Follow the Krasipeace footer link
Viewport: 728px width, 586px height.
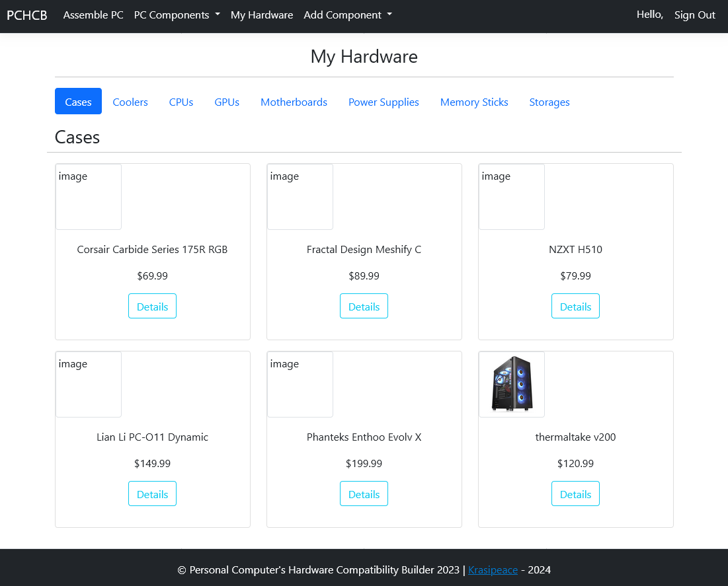pos(493,569)
